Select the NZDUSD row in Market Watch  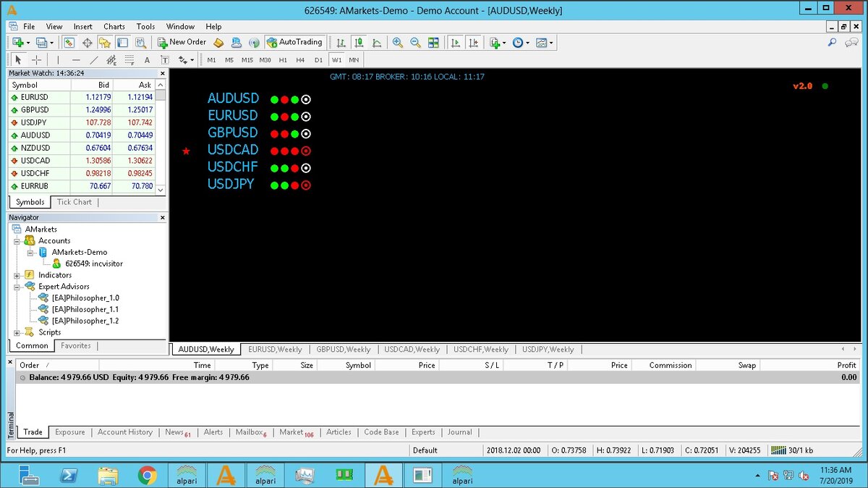(x=82, y=148)
